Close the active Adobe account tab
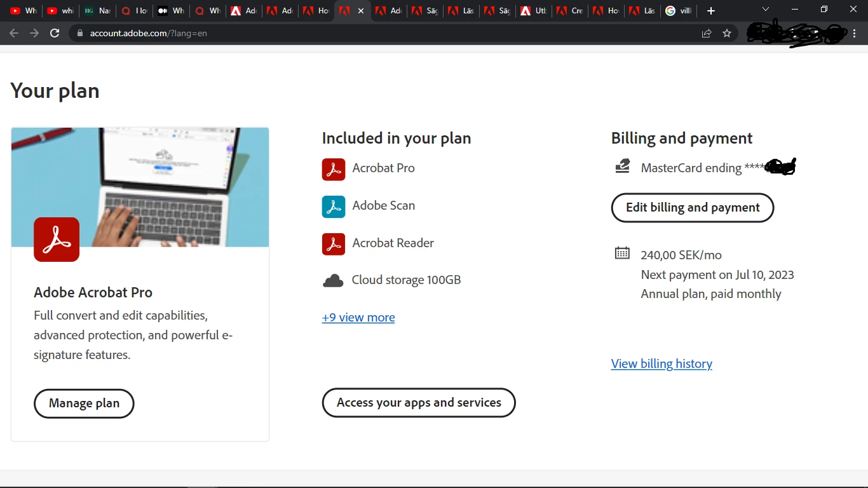Image resolution: width=868 pixels, height=488 pixels. tap(361, 11)
